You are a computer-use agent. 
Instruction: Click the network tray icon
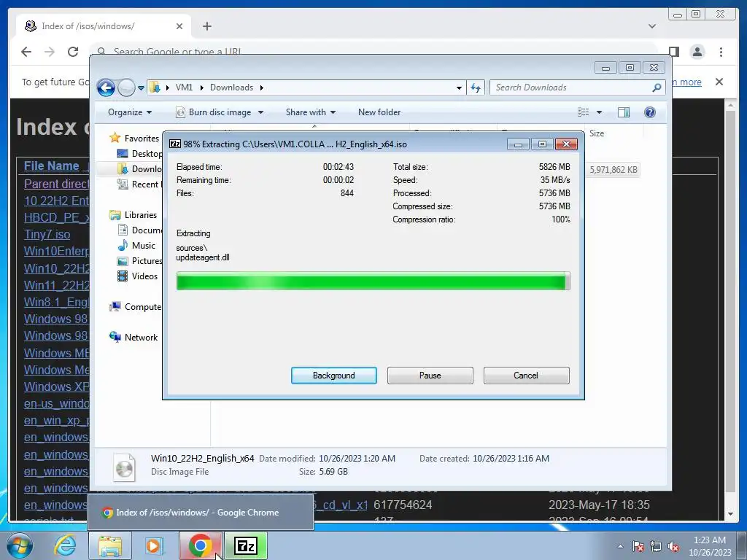click(x=656, y=546)
